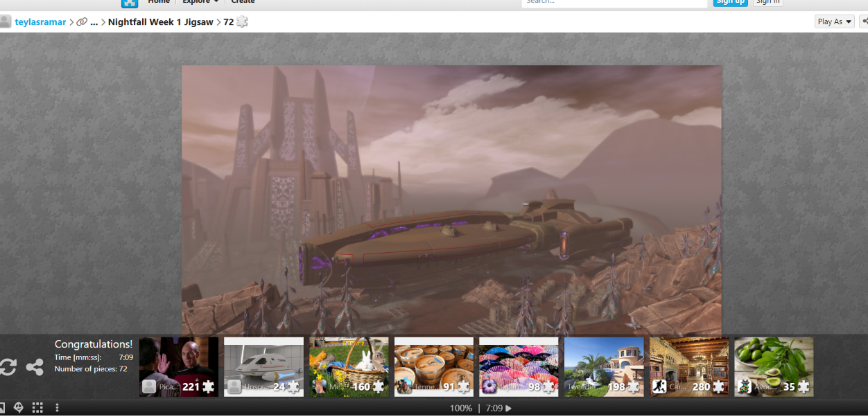Click the colorful avatar on the avocado puzzle
868x419 pixels.
744,387
